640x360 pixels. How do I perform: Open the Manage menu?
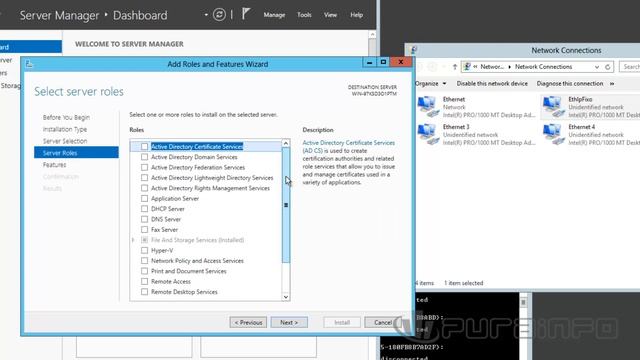tap(274, 15)
